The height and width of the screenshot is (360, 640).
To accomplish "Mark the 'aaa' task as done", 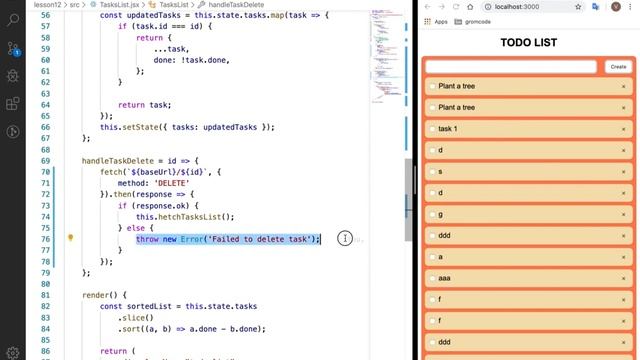I will tap(433, 278).
